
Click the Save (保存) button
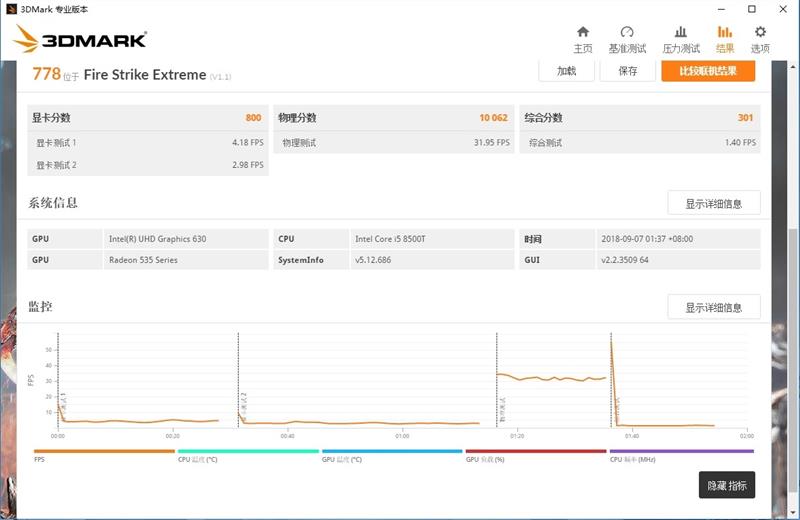[x=627, y=71]
